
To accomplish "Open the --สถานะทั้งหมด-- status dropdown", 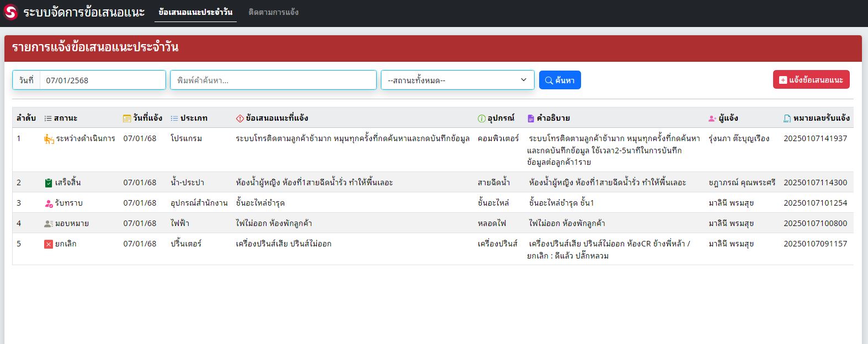I will point(457,80).
